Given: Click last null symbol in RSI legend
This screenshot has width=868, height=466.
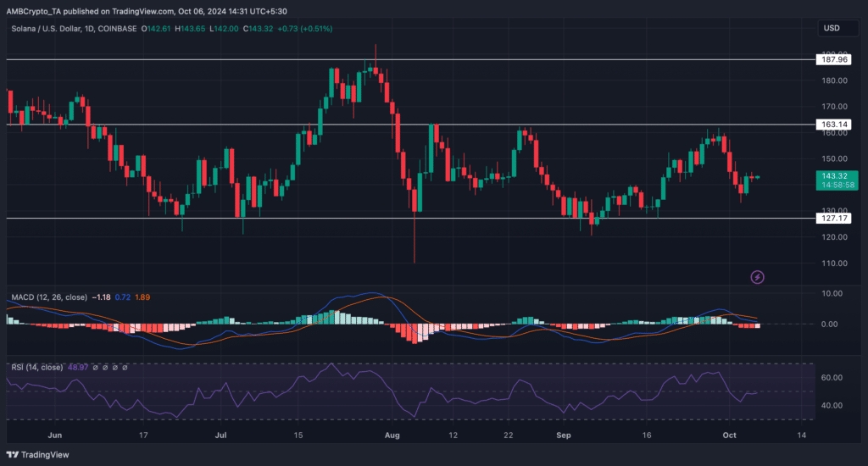Looking at the screenshot, I should [125, 368].
